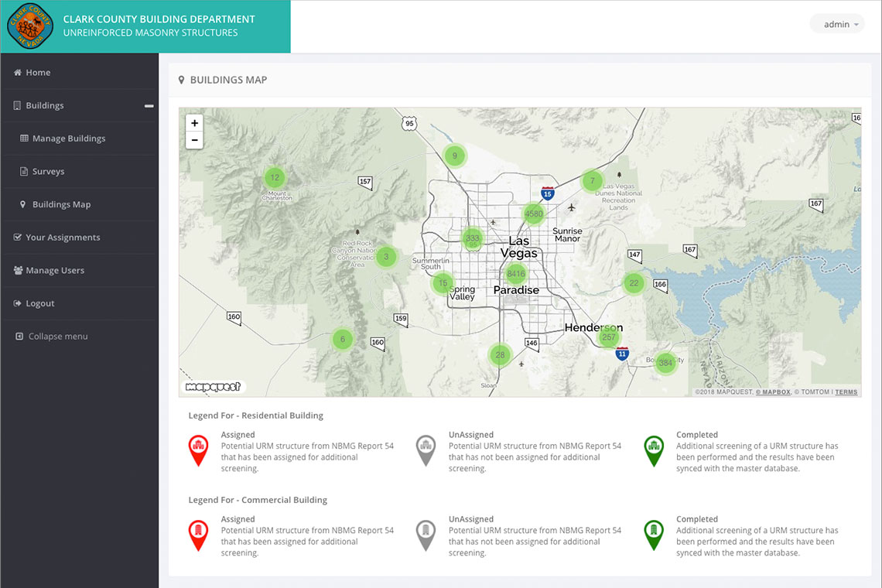Click the 'CLARK COUNTY BUILDING DEPARTMENT' header title
Viewport: 882px width, 588px height.
[159, 19]
